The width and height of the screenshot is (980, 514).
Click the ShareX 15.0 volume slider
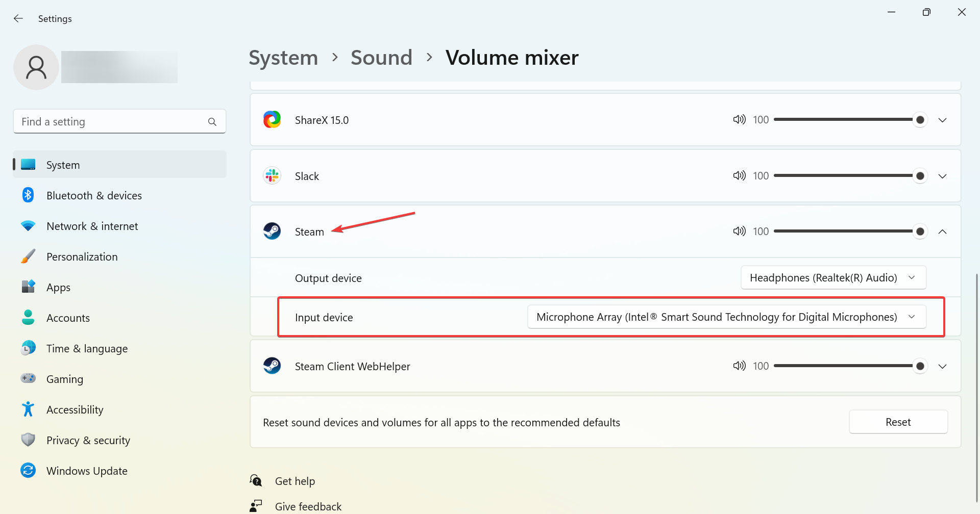tap(850, 120)
